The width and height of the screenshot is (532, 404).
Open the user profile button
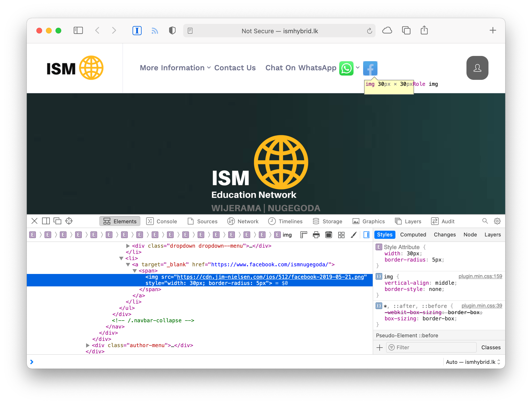pyautogui.click(x=477, y=68)
